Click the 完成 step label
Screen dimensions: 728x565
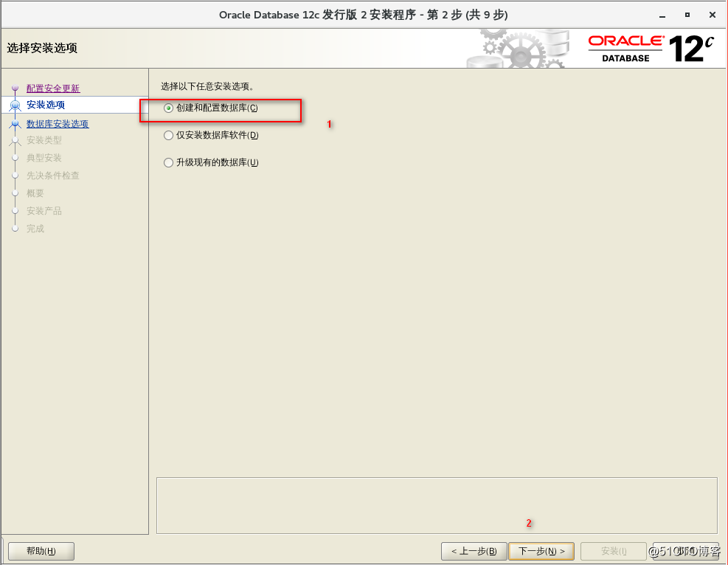pos(35,229)
